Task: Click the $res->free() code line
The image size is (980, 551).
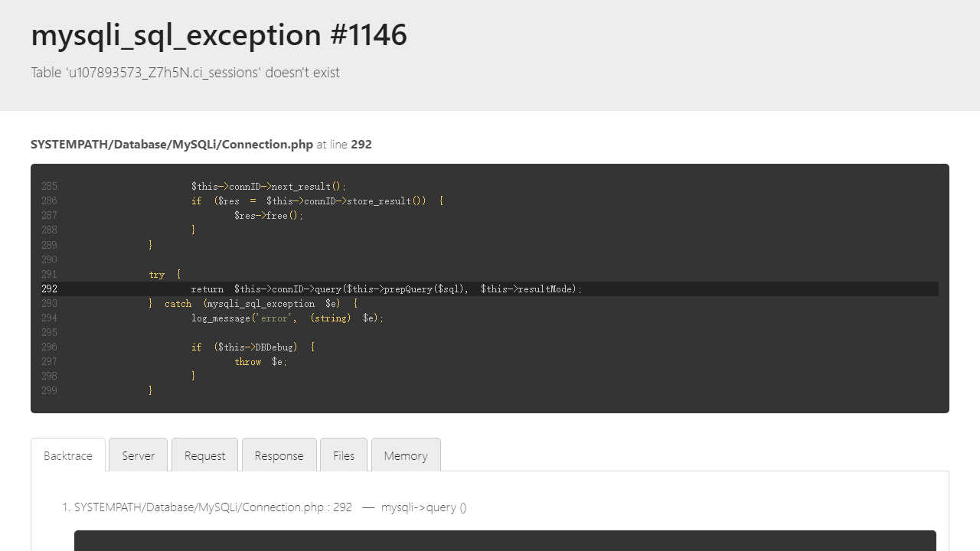Action: 269,216
